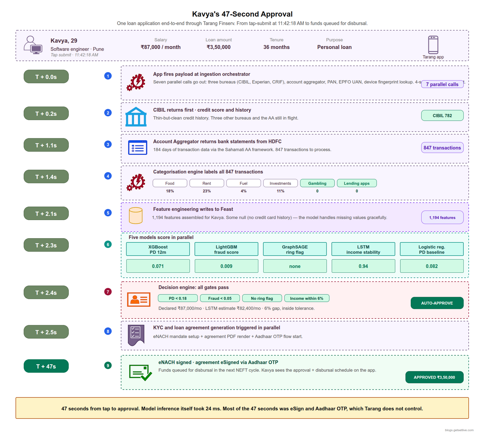This screenshot has width=485, height=448.
Task: Click the T + 2.4s time pill
Action: click(46, 293)
